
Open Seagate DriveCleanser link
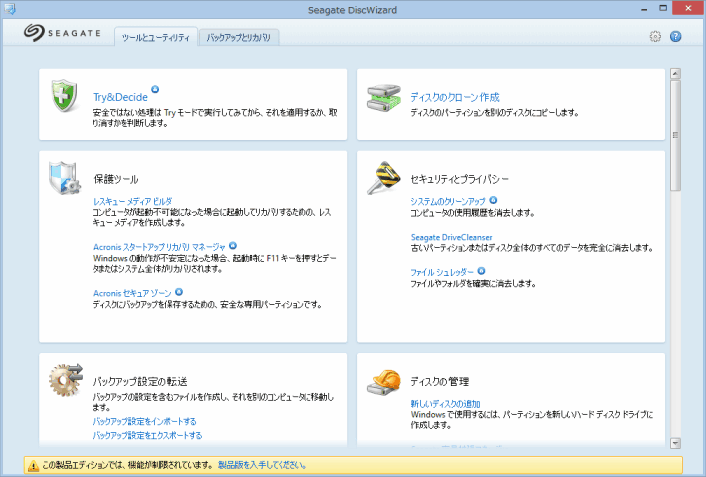(x=451, y=237)
